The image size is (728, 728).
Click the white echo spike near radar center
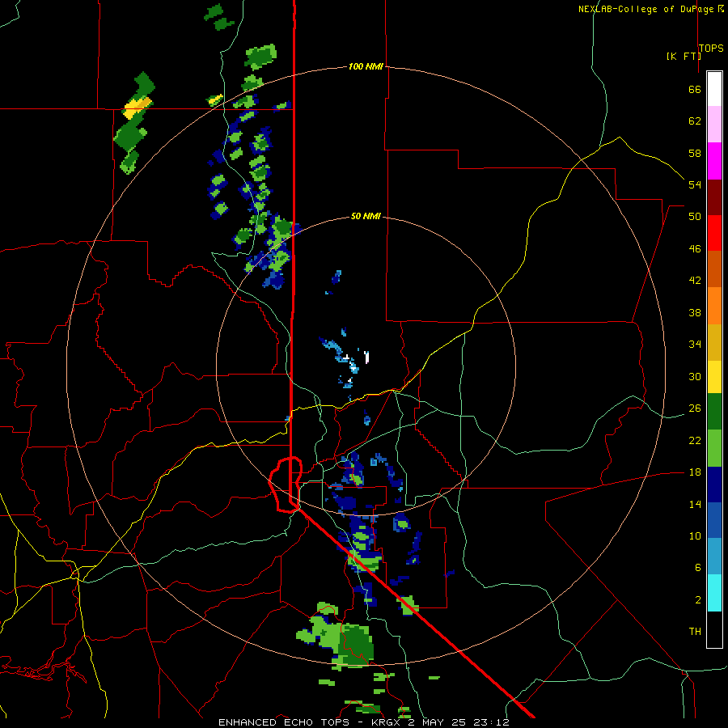click(x=366, y=357)
